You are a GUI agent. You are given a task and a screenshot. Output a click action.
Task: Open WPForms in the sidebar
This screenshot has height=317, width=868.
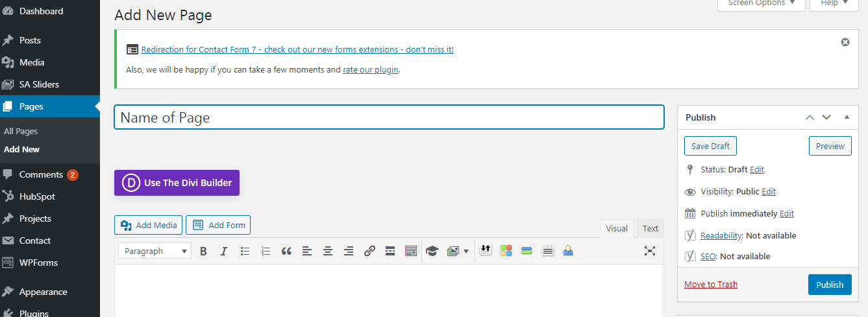(x=50, y=263)
